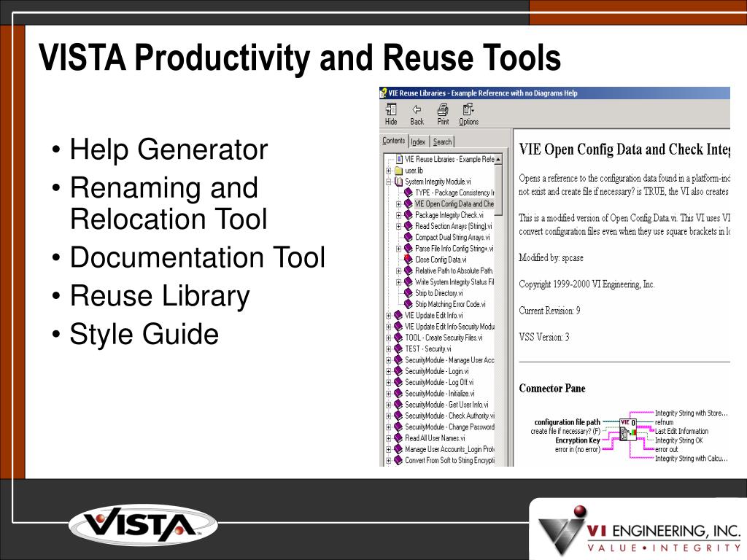Image resolution: width=747 pixels, height=560 pixels.
Task: Go Back using the toolbar arrow
Action: pyautogui.click(x=417, y=114)
